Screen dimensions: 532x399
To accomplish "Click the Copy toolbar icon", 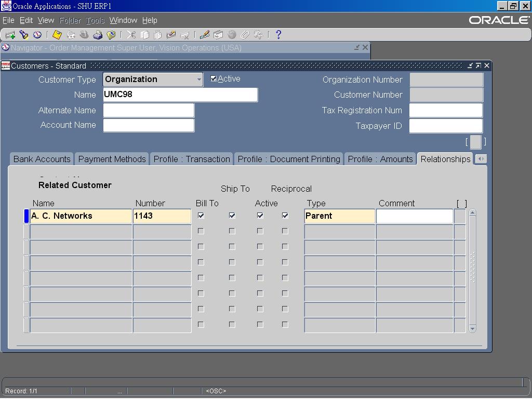I will (145, 35).
